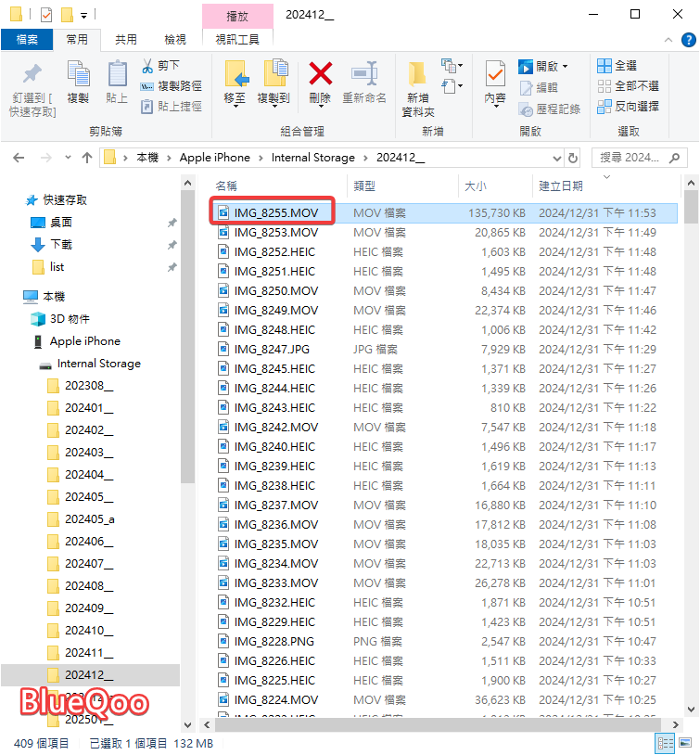
Task: Click the 複製 (Copy) icon in ribbon
Action: pyautogui.click(x=78, y=74)
